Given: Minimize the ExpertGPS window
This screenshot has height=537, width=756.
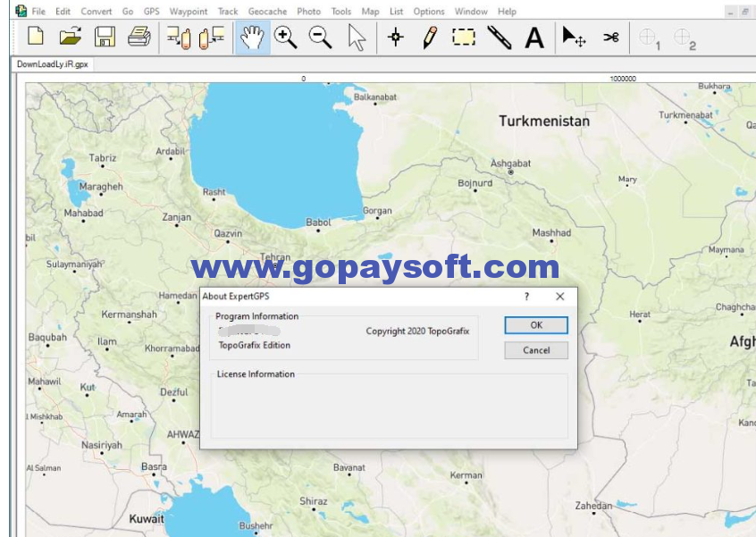Looking at the screenshot, I should click(731, 13).
